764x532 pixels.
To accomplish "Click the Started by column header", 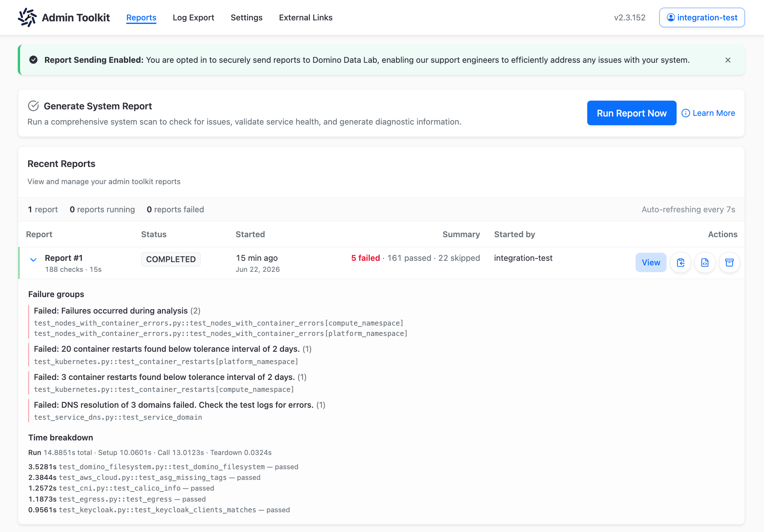I will click(x=514, y=234).
